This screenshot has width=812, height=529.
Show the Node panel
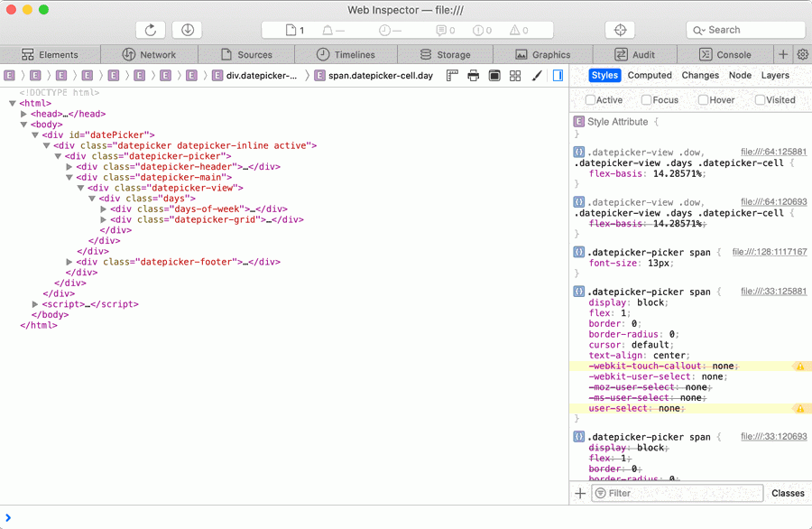coord(740,75)
